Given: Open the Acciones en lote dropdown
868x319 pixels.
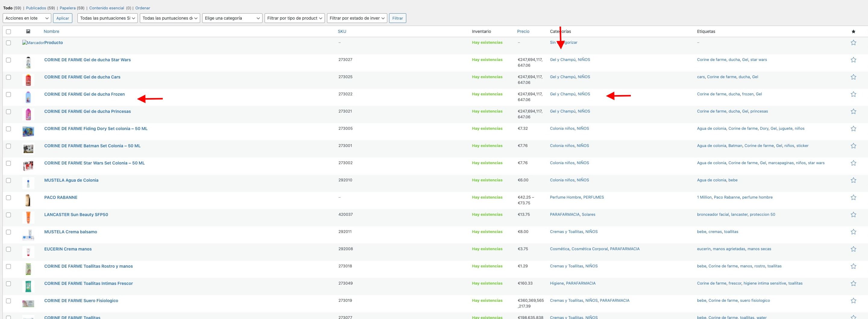Looking at the screenshot, I should pos(27,18).
